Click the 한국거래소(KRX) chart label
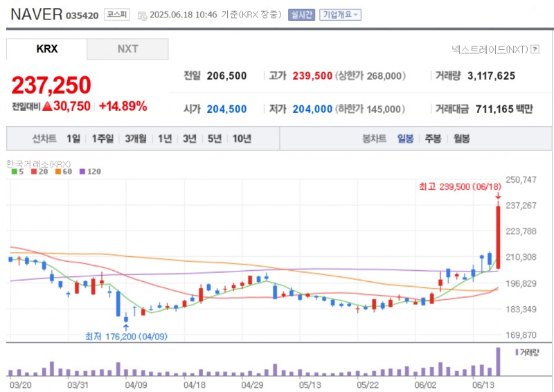554x392 pixels. click(39, 164)
